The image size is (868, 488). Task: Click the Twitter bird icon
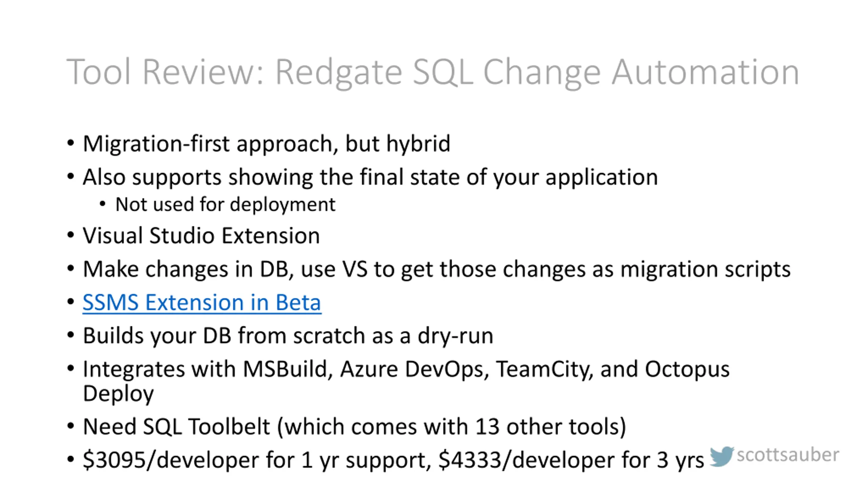pos(722,456)
